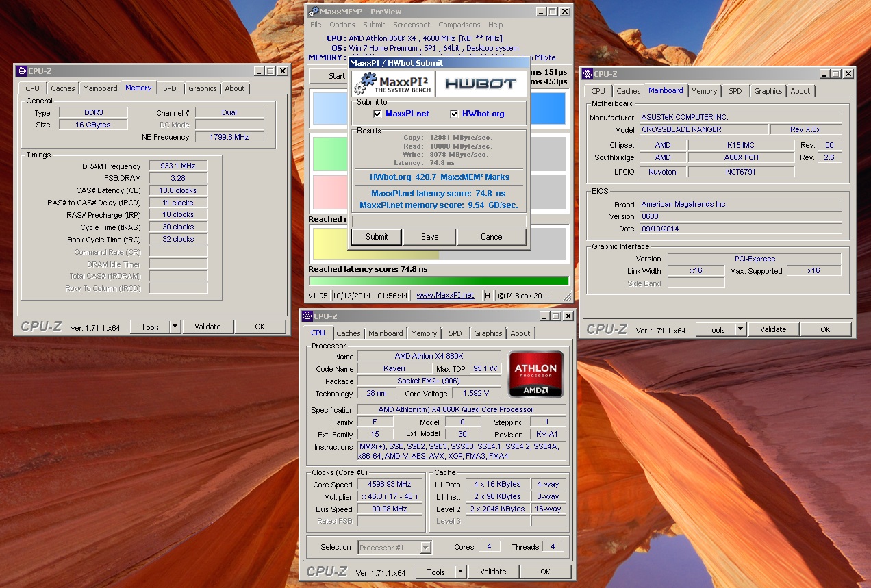
Task: Open the www.MaxxPI.net link
Action: click(x=445, y=295)
